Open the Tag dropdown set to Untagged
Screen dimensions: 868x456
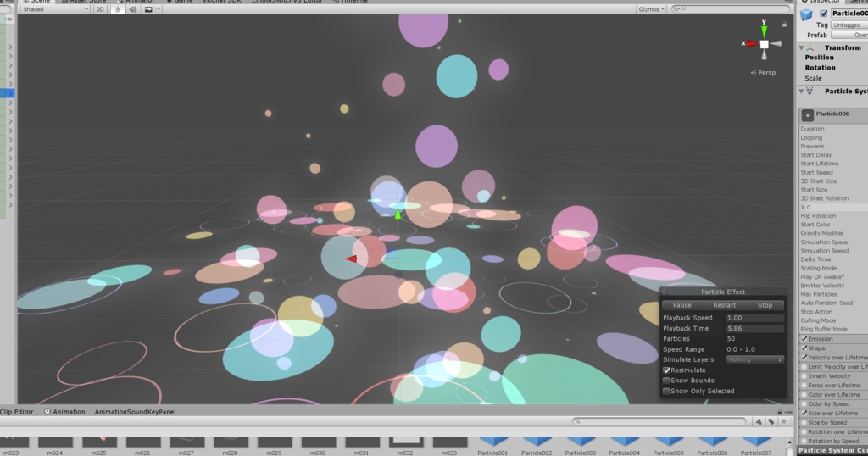(849, 25)
